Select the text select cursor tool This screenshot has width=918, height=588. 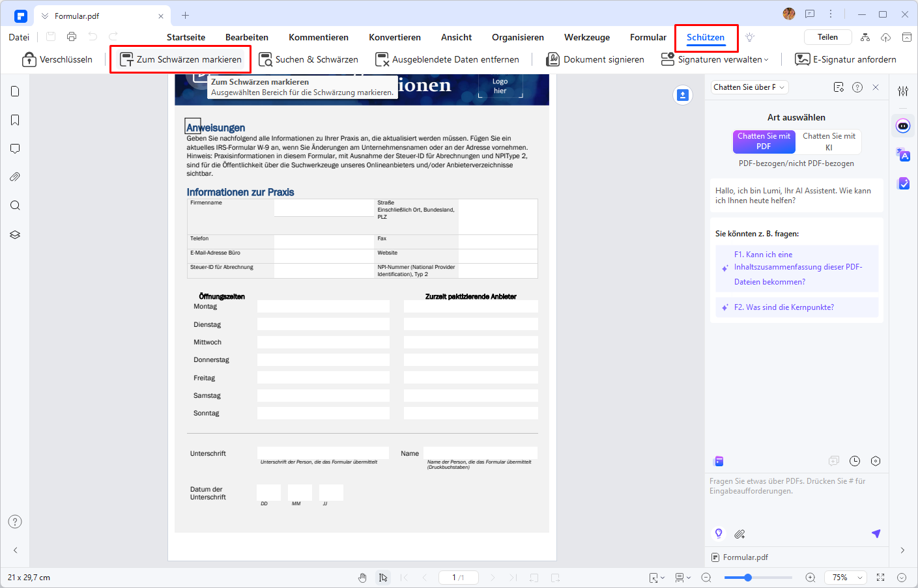[x=383, y=578]
